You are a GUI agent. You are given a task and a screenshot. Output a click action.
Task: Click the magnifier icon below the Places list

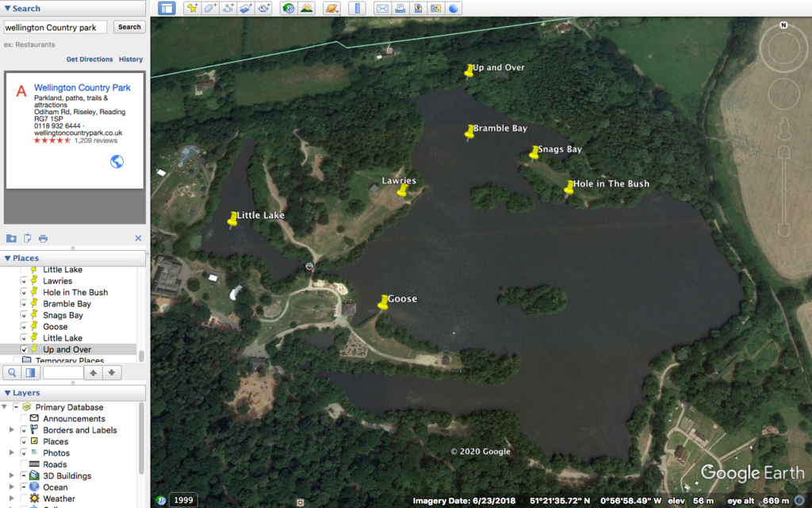point(13,373)
